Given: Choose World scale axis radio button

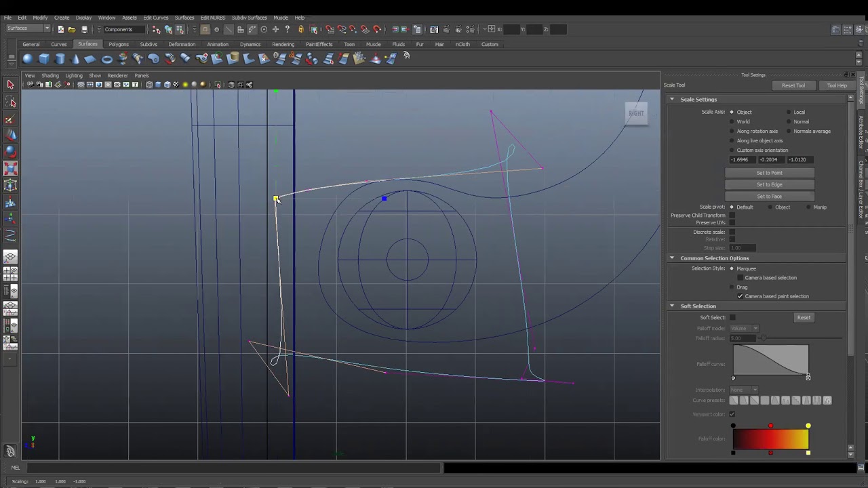Looking at the screenshot, I should [x=732, y=122].
